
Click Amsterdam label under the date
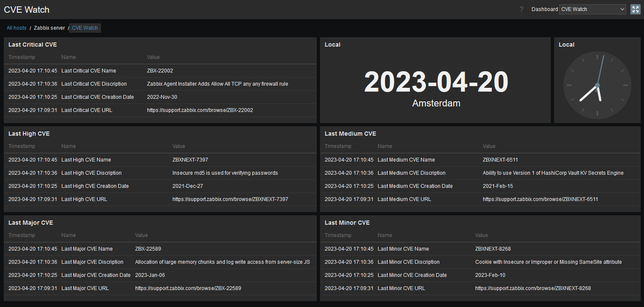point(436,103)
